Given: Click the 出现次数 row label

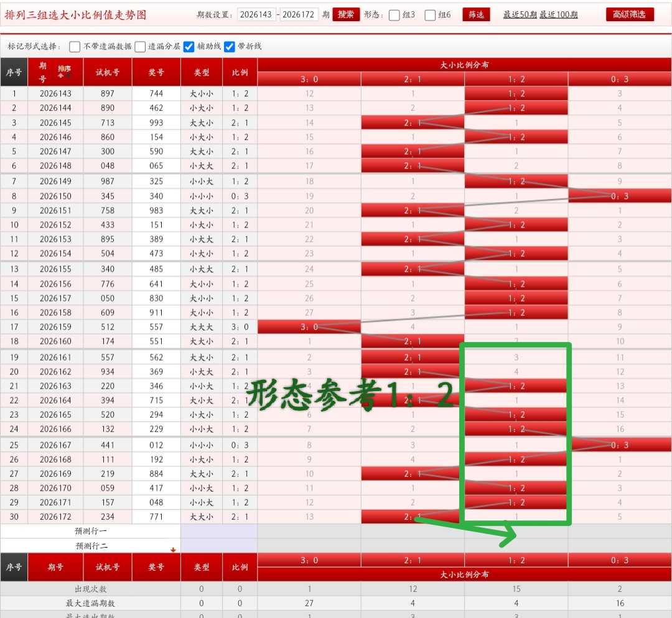Looking at the screenshot, I should tap(90, 589).
